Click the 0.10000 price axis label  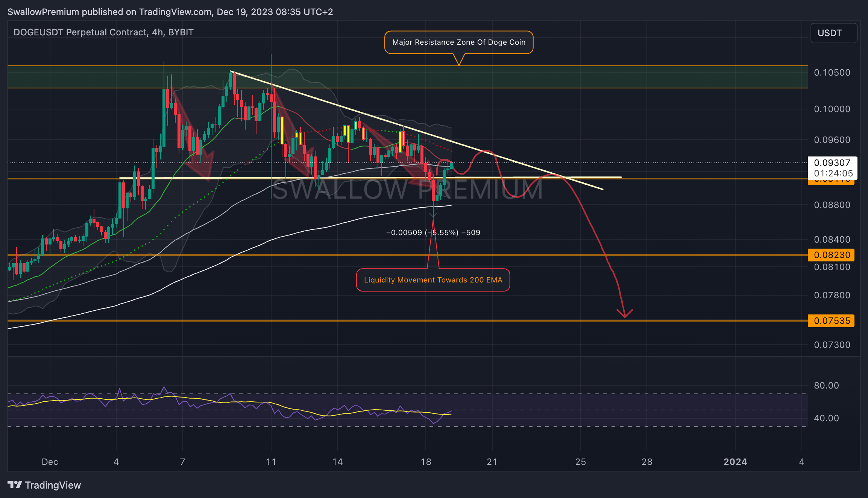click(x=832, y=109)
